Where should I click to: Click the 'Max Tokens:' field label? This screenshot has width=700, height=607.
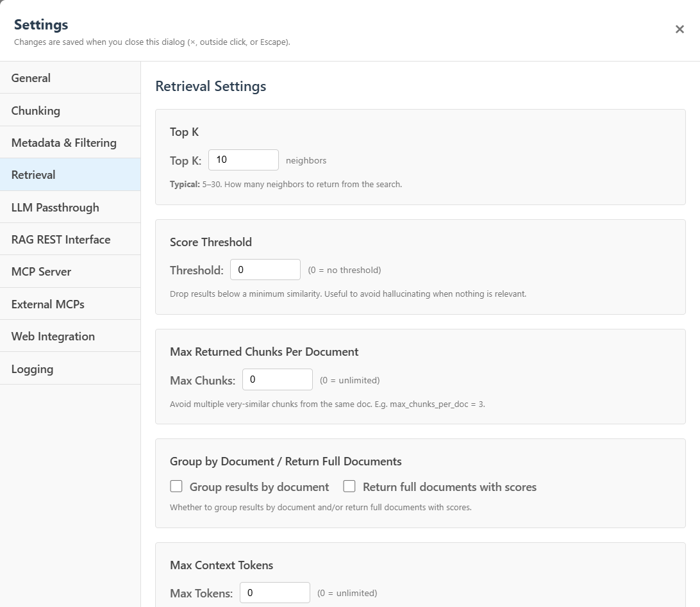201,594
